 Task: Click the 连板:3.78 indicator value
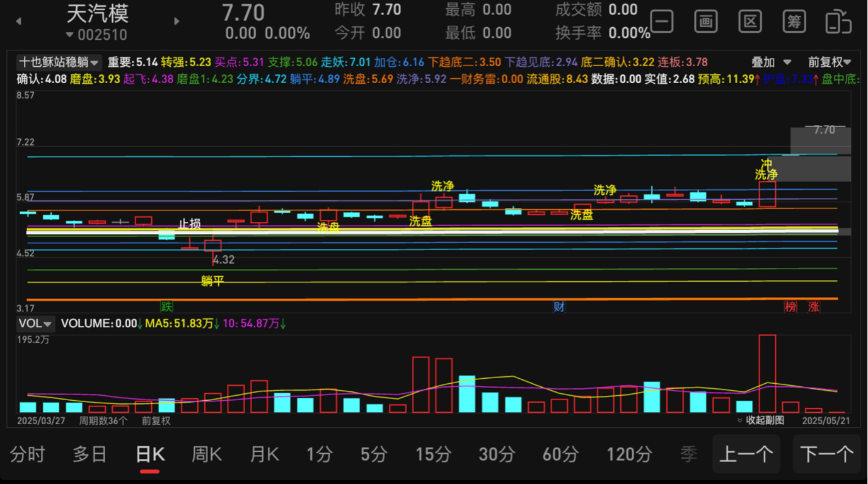683,62
